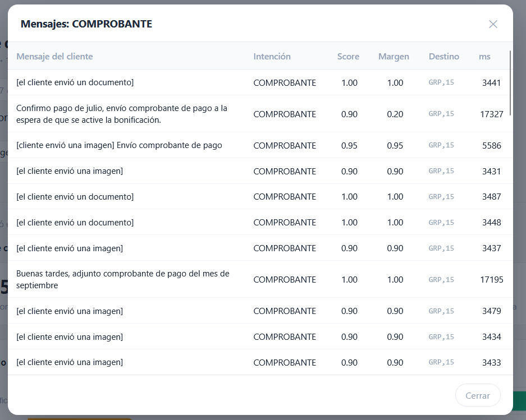The height and width of the screenshot is (420, 526).
Task: Click the "Intención" column header
Action: coord(272,56)
